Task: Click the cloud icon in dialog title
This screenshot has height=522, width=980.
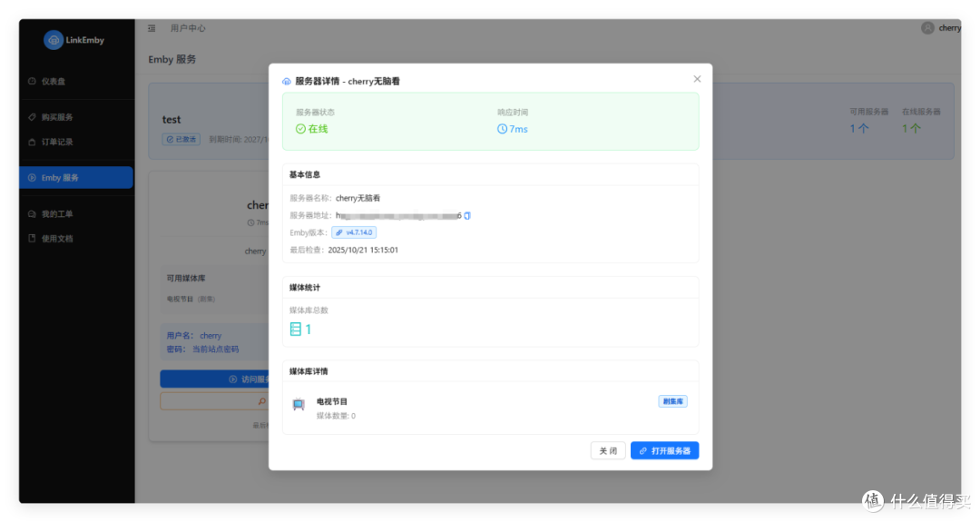Action: (x=286, y=82)
